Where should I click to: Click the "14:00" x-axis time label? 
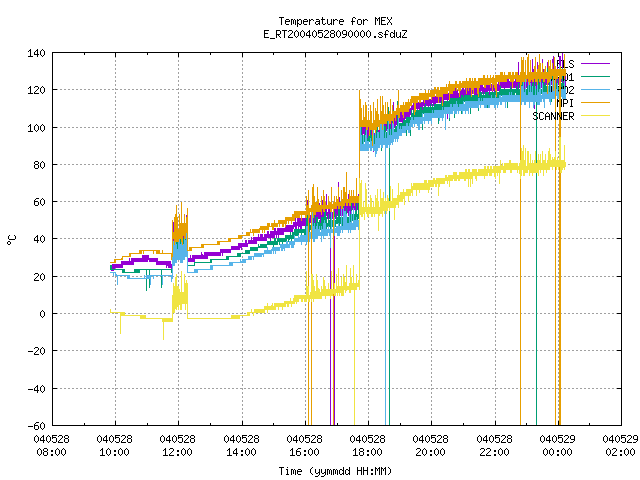(x=241, y=452)
